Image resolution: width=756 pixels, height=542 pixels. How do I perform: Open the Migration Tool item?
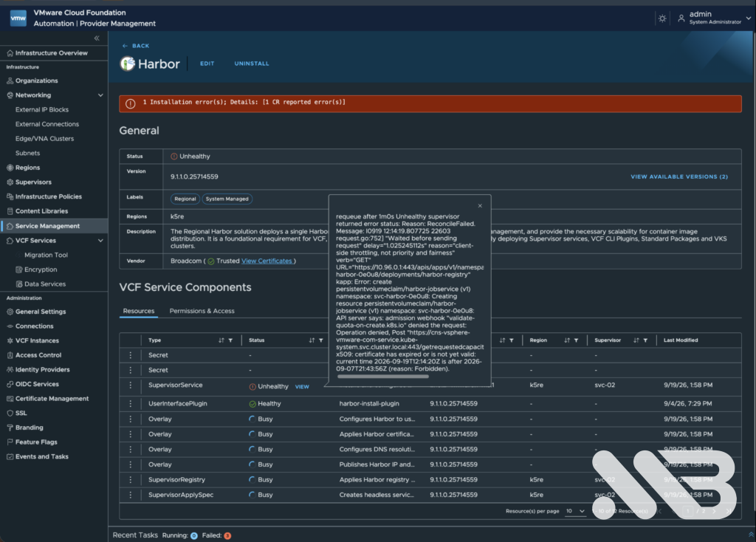coord(46,255)
